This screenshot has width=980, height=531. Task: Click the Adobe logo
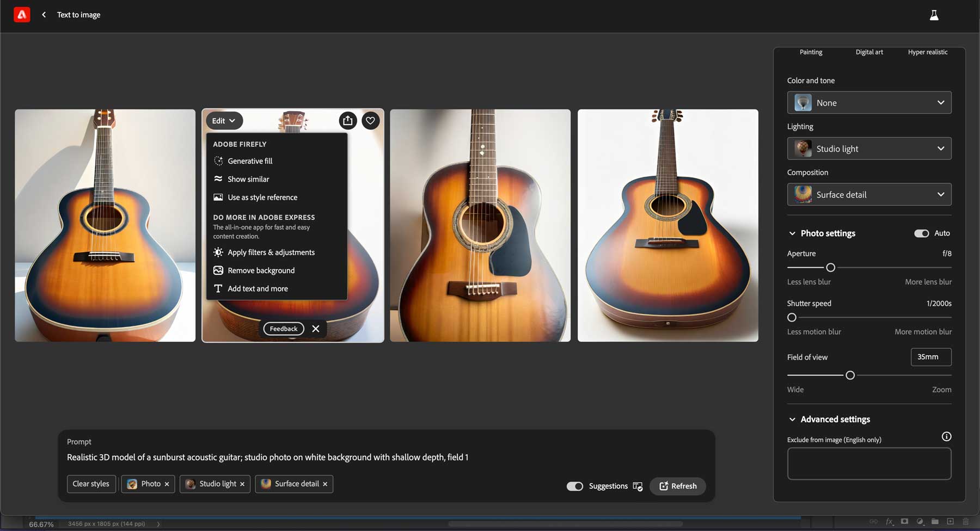coord(21,14)
